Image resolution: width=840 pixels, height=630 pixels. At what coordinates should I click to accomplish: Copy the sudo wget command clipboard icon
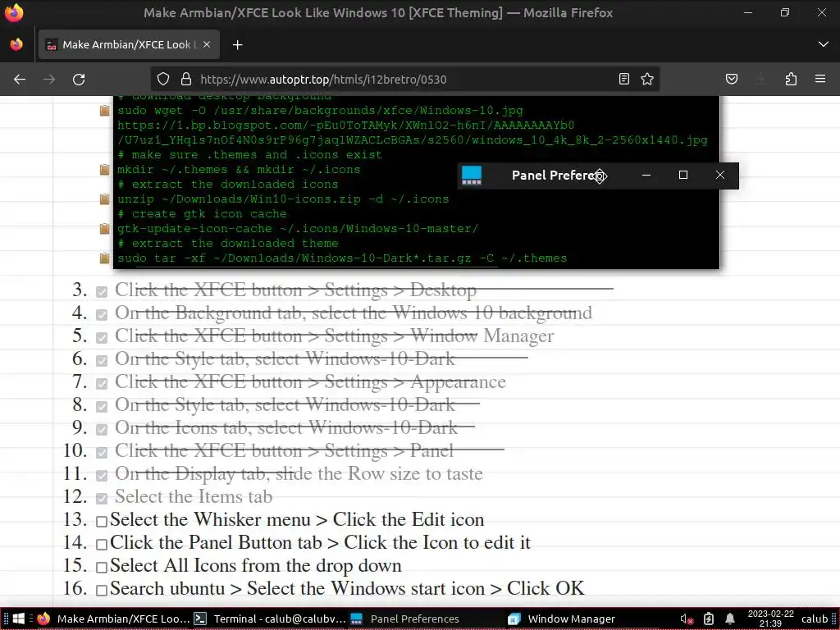[105, 111]
